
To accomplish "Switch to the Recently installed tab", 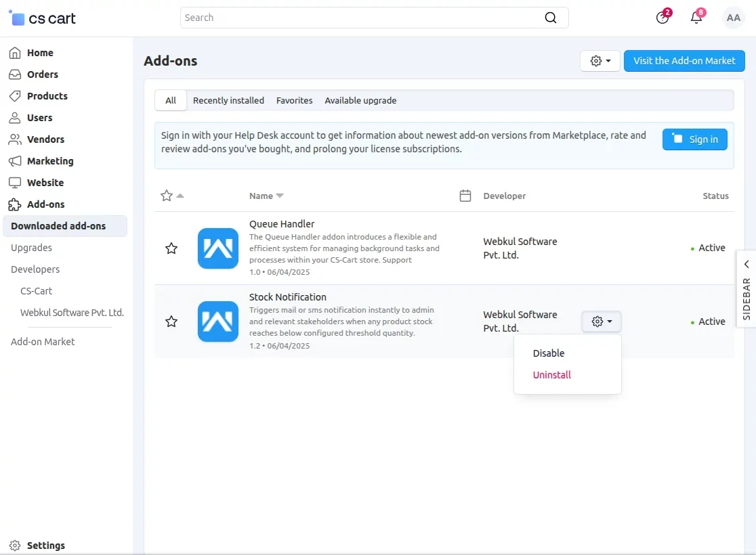I will pyautogui.click(x=228, y=100).
